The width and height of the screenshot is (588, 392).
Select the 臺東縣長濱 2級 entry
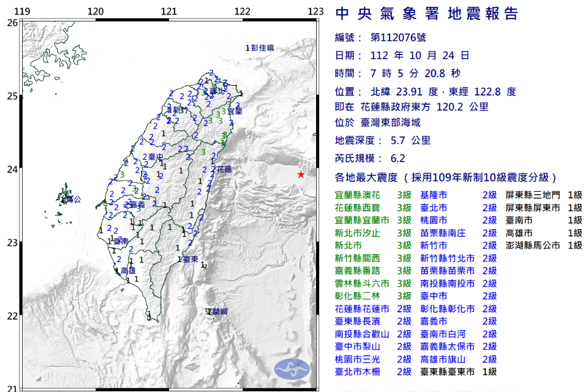(373, 322)
